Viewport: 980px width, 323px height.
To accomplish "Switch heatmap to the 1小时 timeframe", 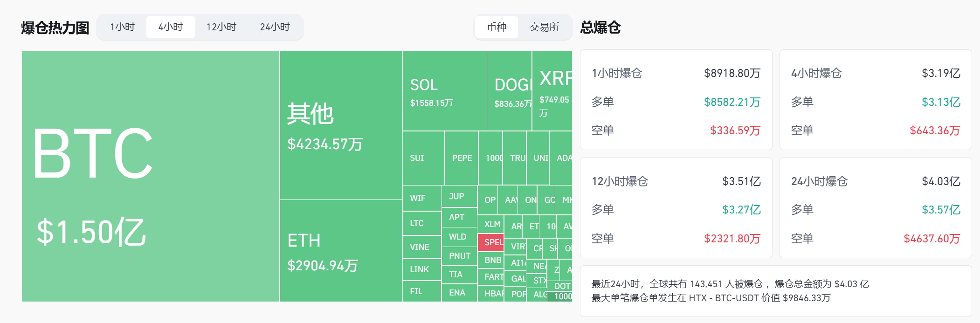I will click(122, 27).
